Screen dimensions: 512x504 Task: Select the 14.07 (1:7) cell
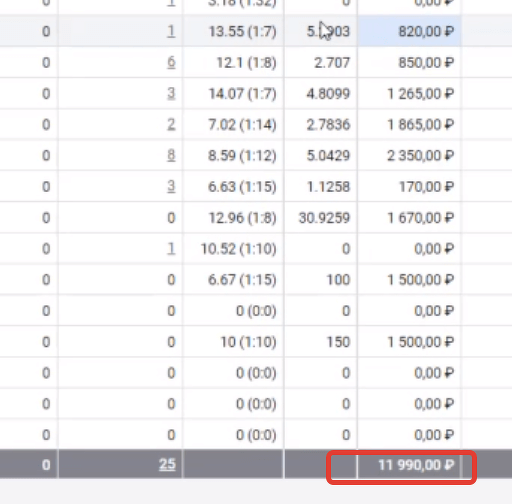click(x=233, y=93)
